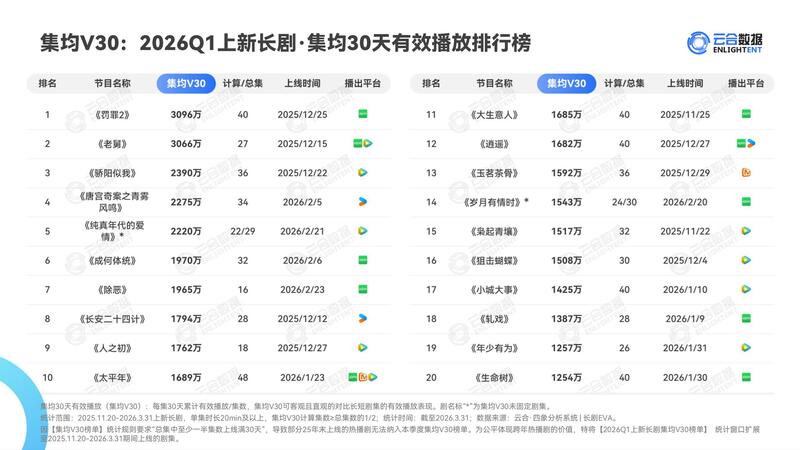
Task: Click the Youku icon in the 《唐宫奇案之青雾风鸣》 row
Action: click(x=362, y=202)
